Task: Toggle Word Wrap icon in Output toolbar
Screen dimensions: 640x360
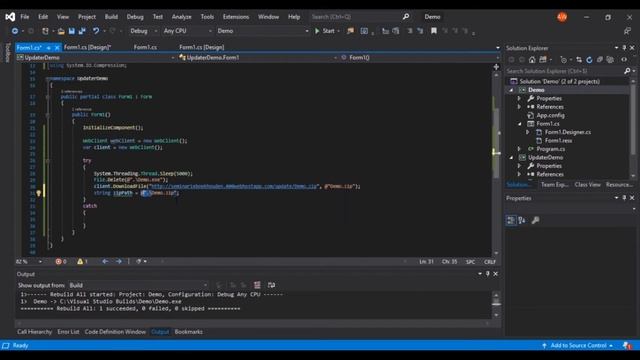Action: tap(271, 285)
